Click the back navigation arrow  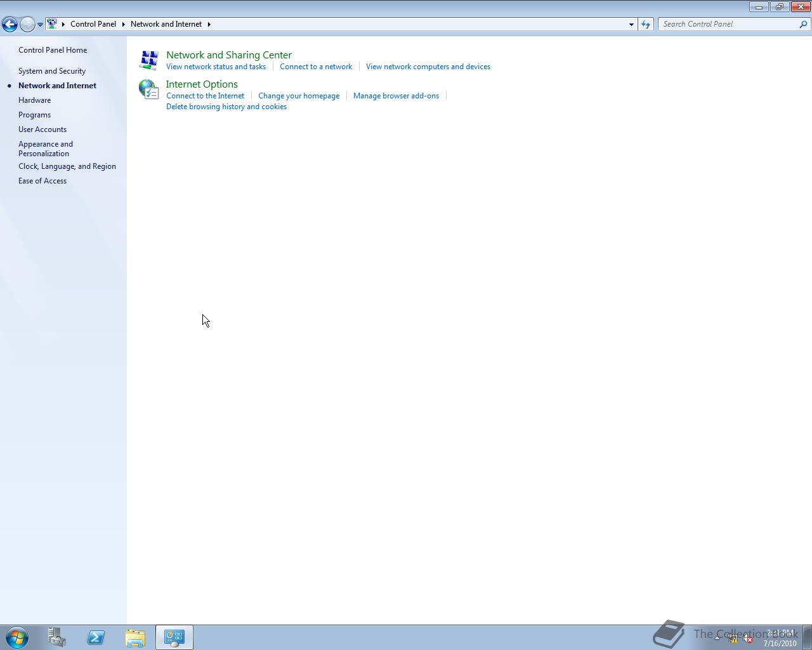pyautogui.click(x=10, y=23)
